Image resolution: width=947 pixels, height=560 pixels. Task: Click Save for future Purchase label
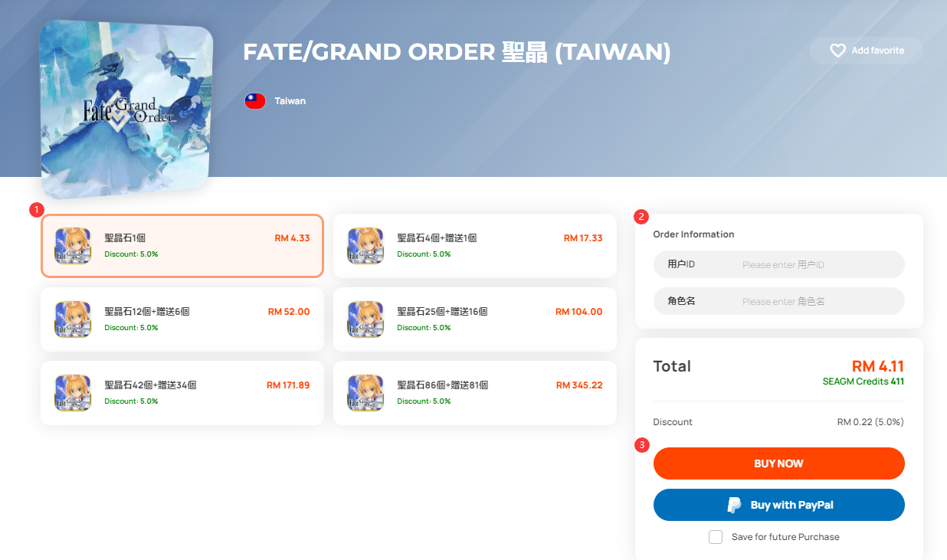coord(785,537)
